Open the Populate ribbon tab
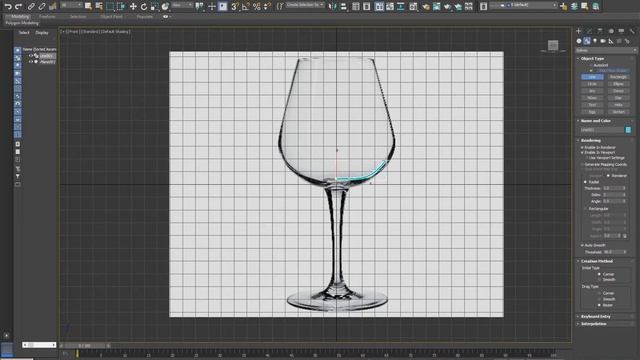The width and height of the screenshot is (640, 360). (145, 17)
